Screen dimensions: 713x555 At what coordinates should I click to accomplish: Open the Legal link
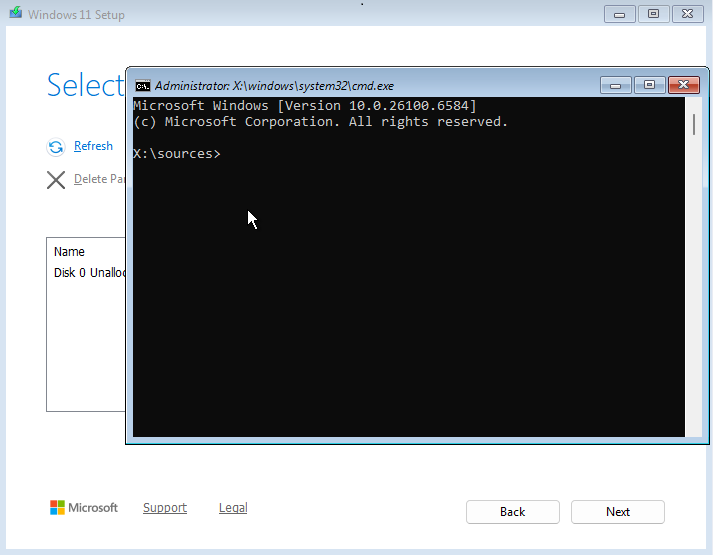233,508
